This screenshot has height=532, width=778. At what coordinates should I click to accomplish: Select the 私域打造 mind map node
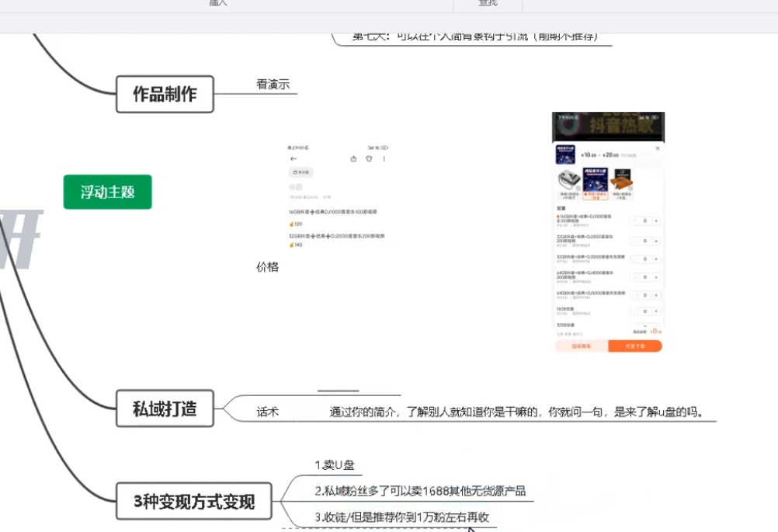(x=165, y=409)
